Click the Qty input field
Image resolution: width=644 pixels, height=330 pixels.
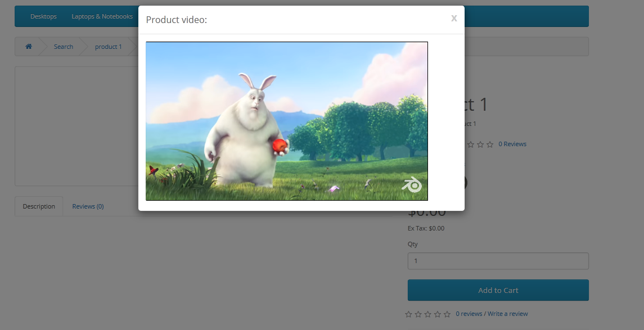498,261
